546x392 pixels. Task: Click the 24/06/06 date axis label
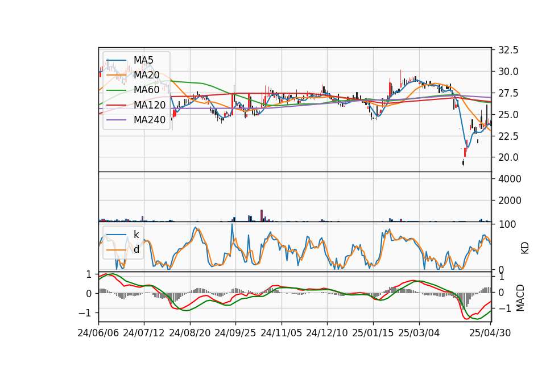click(98, 333)
